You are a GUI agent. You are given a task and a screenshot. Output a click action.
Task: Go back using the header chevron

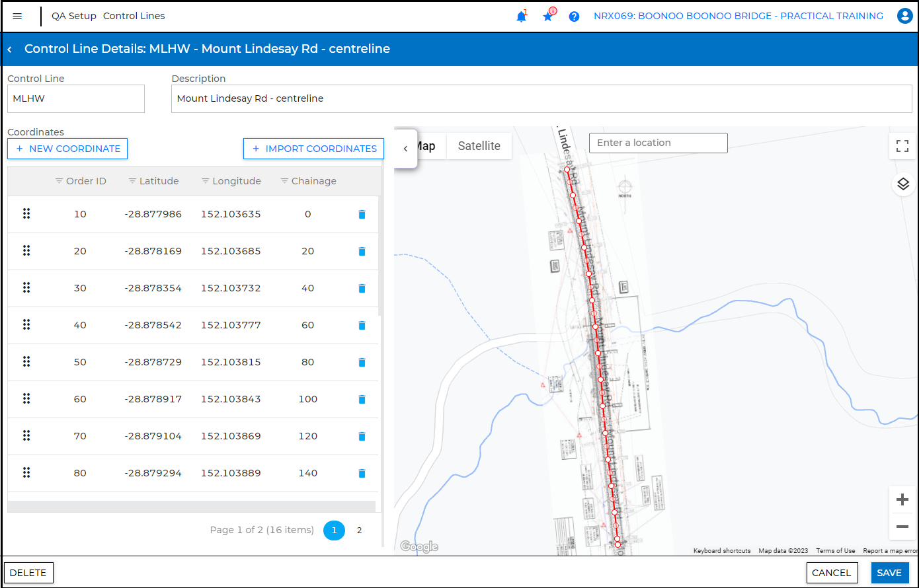(x=10, y=50)
